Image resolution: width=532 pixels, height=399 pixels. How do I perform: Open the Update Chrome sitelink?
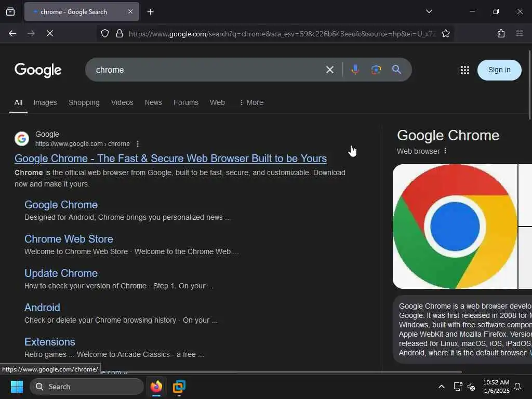point(61,273)
